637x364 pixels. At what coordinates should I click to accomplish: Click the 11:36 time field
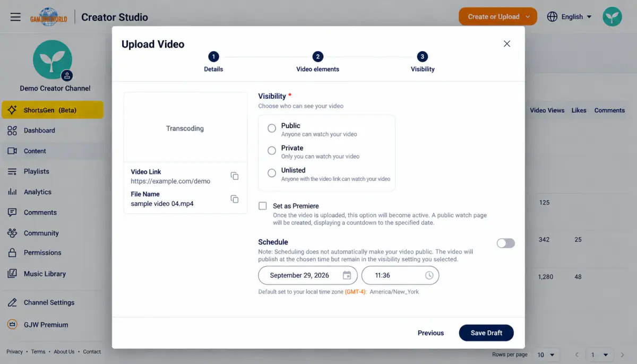[400, 275]
